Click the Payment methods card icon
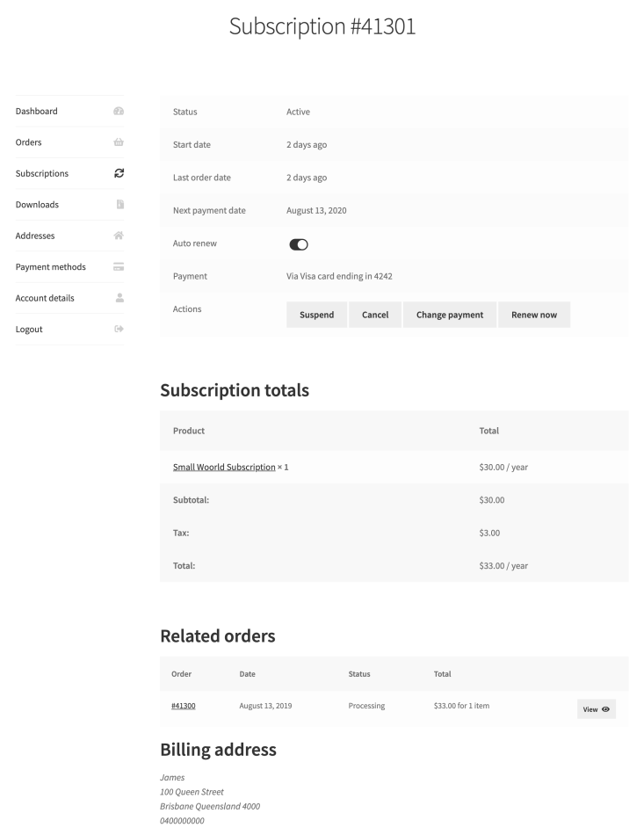 pyautogui.click(x=119, y=266)
